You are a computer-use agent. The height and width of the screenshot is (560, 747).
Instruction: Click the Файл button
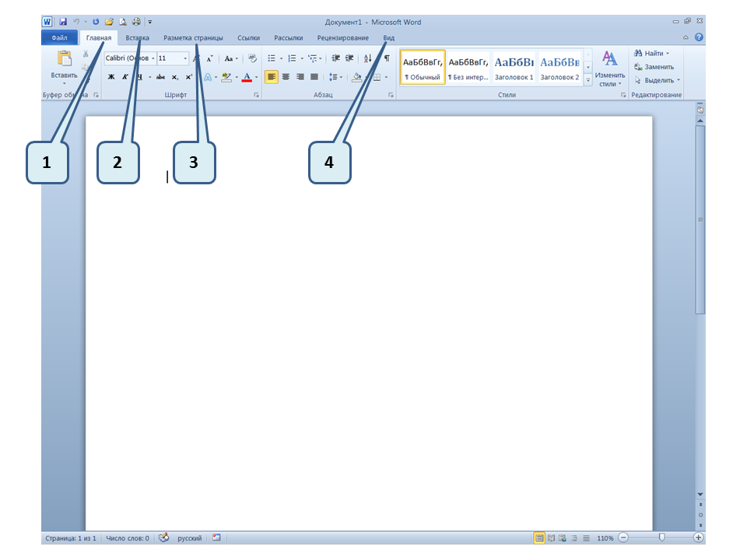point(59,37)
